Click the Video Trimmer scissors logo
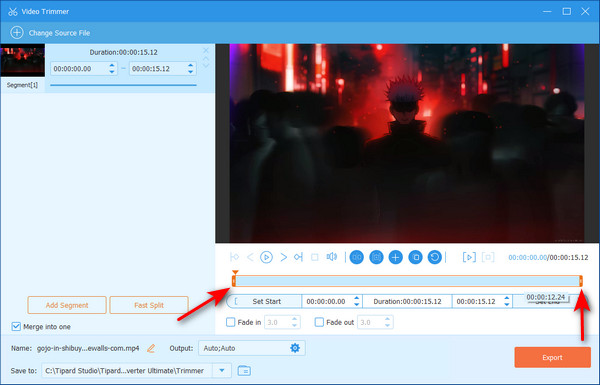 (x=13, y=11)
